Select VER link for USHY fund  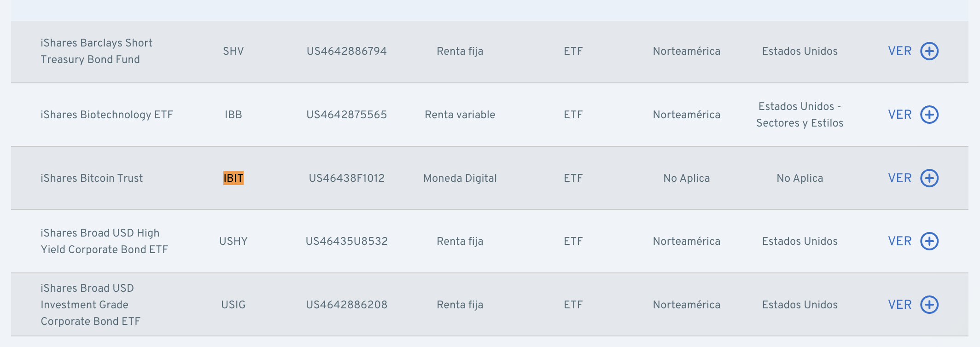point(900,241)
